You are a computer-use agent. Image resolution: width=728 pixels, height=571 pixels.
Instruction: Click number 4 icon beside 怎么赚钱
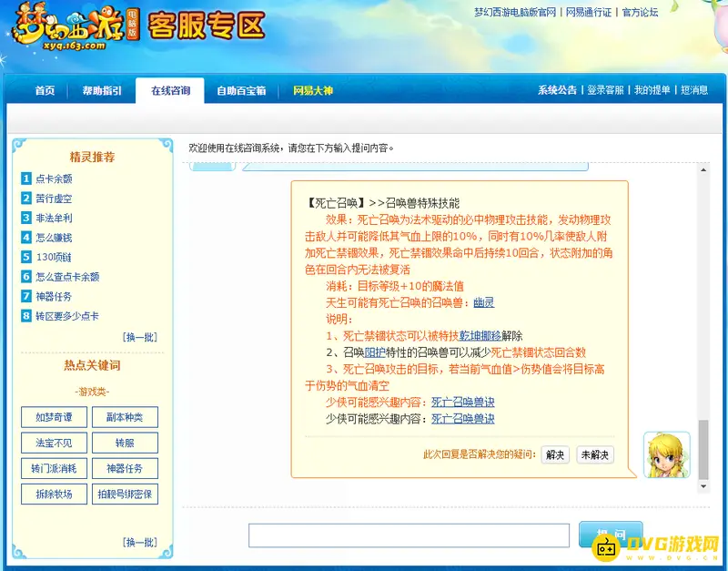[26, 238]
